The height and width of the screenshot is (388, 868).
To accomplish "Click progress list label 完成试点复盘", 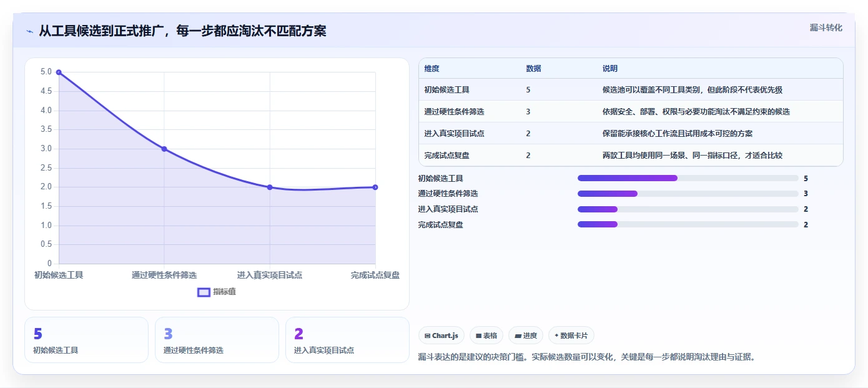I will pyautogui.click(x=440, y=225).
